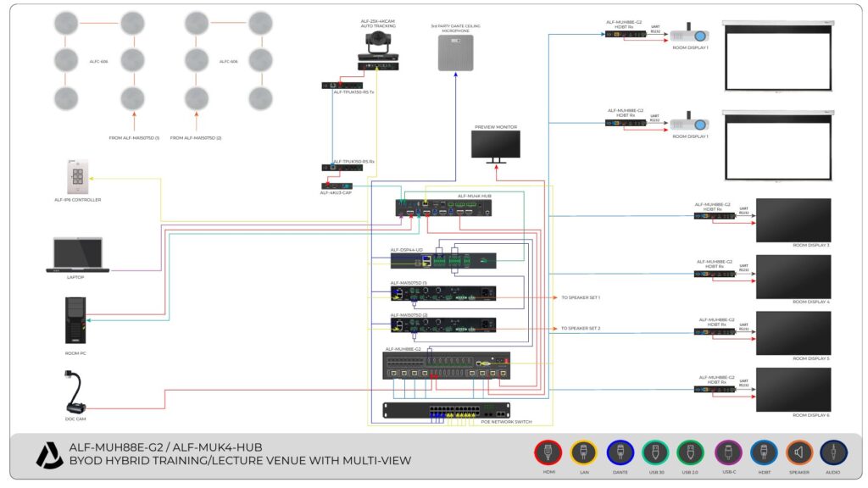Click the 'LAPTOP' label
The image size is (868, 488).
[x=75, y=277]
